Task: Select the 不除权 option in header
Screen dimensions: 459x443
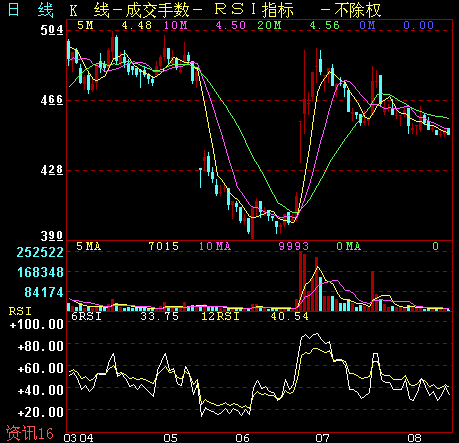Action: click(358, 10)
